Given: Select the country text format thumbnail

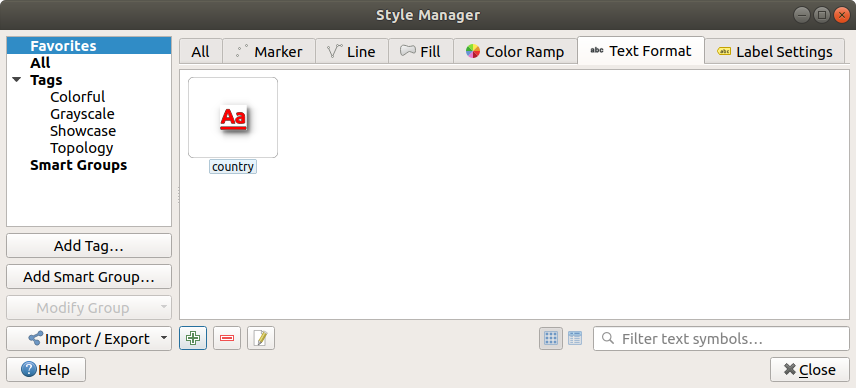Looking at the screenshot, I should coord(233,117).
